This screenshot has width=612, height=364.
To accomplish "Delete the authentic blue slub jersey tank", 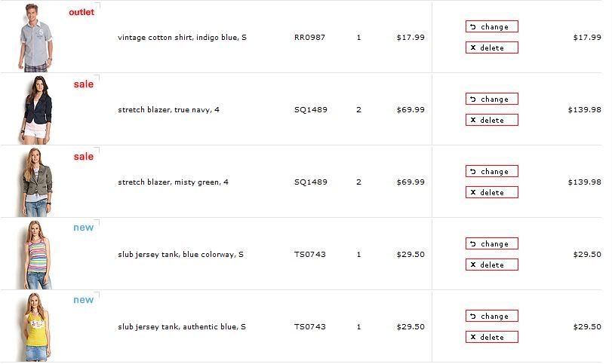I will coord(492,337).
